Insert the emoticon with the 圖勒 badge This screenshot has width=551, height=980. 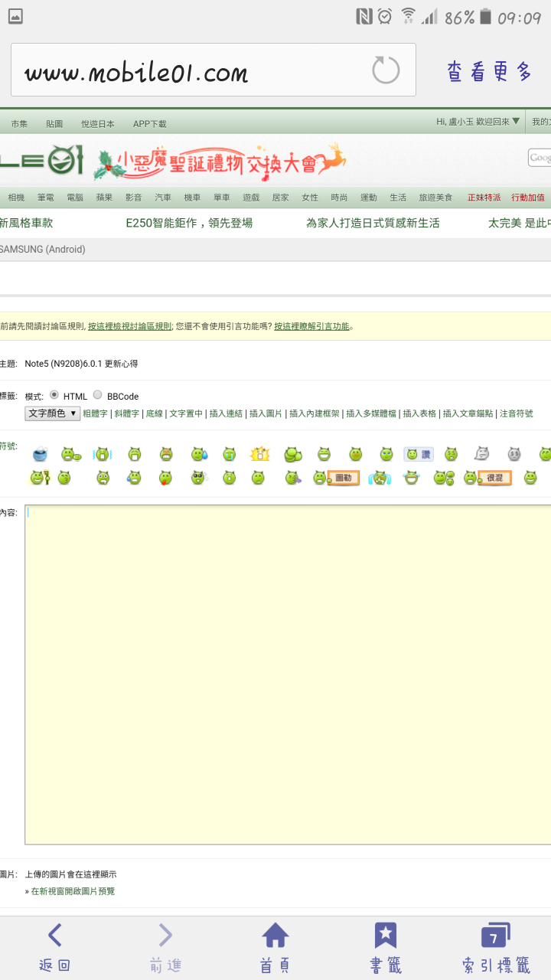tap(336, 478)
